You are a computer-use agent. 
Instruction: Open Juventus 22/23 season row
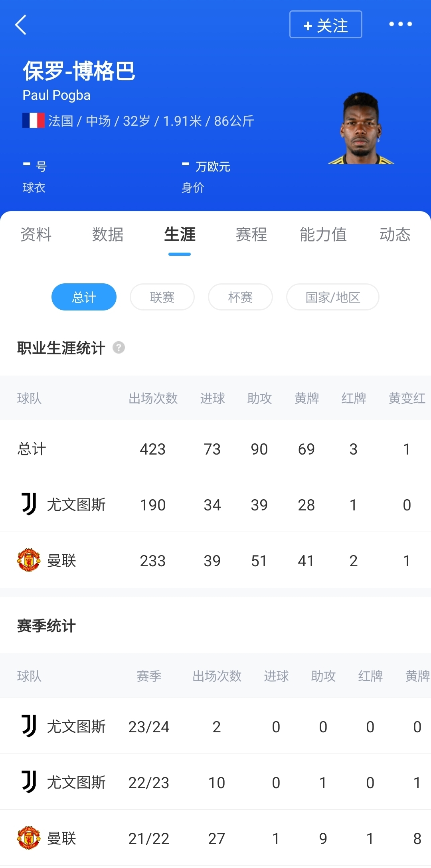coord(215,782)
